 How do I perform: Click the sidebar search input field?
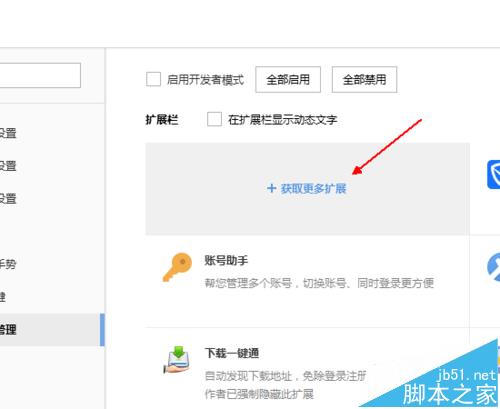point(40,75)
